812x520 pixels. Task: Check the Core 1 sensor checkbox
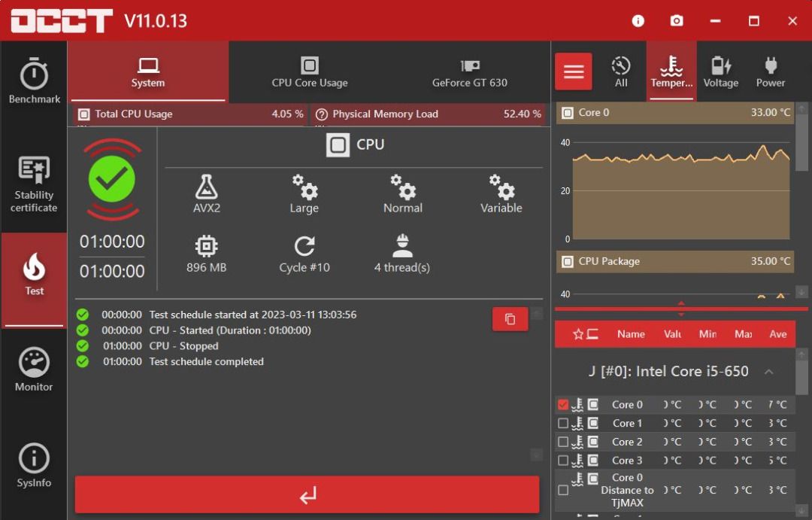(563, 423)
